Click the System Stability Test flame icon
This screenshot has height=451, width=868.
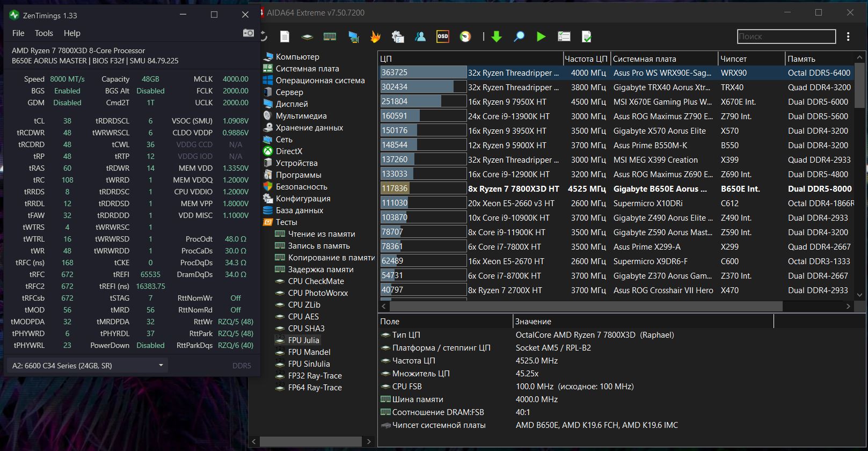[x=375, y=37]
